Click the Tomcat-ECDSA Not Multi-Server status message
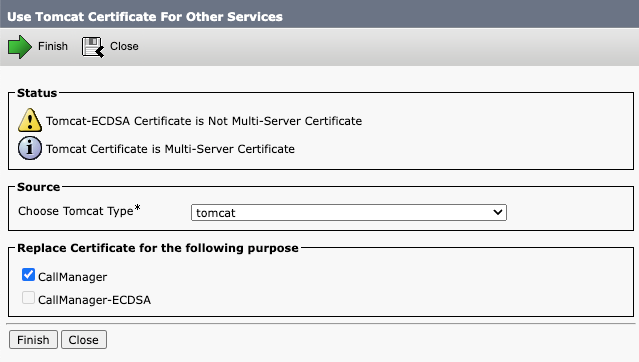Screen dimensions: 639x362 [204, 121]
